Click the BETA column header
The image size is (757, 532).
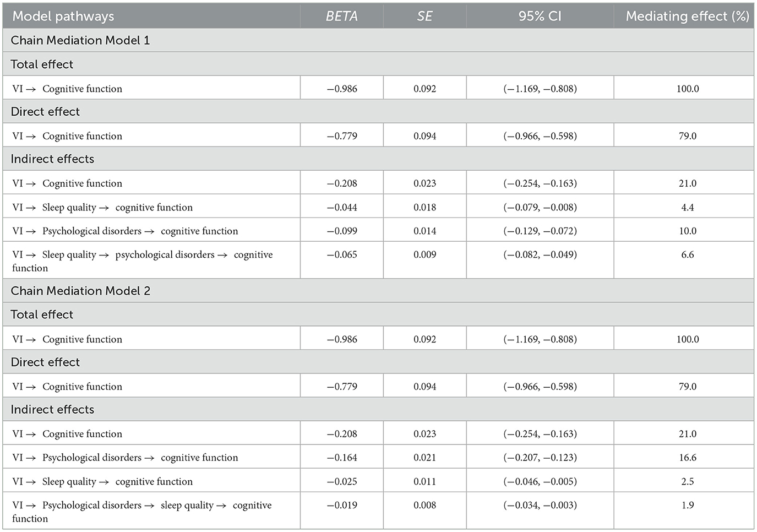point(341,17)
